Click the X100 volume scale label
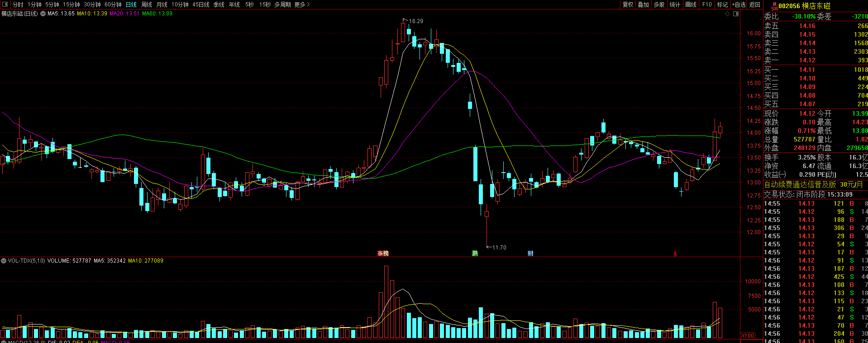This screenshot has width=868, height=343. tap(748, 336)
